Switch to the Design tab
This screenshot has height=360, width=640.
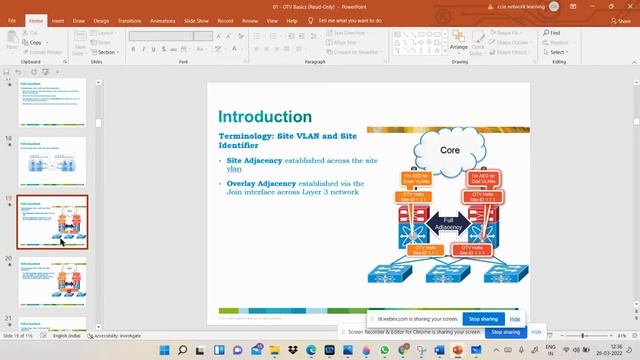[101, 20]
